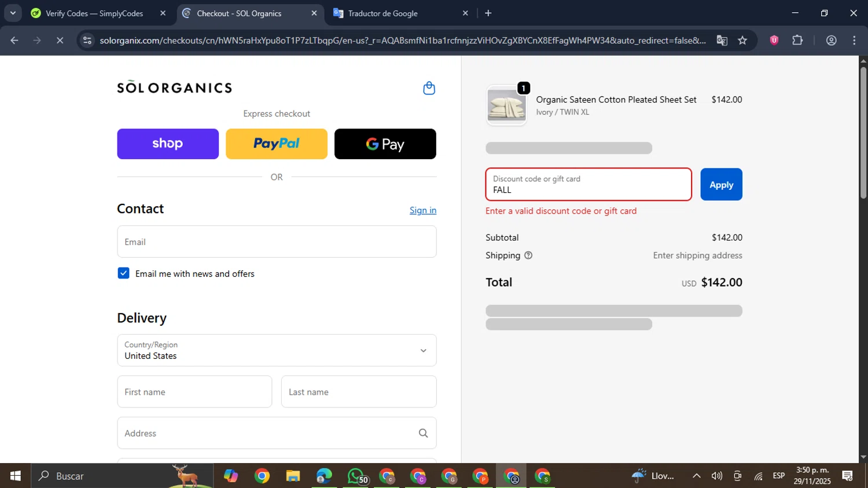Image resolution: width=868 pixels, height=488 pixels.
Task: Click the Shipping help question mark icon
Action: point(528,255)
